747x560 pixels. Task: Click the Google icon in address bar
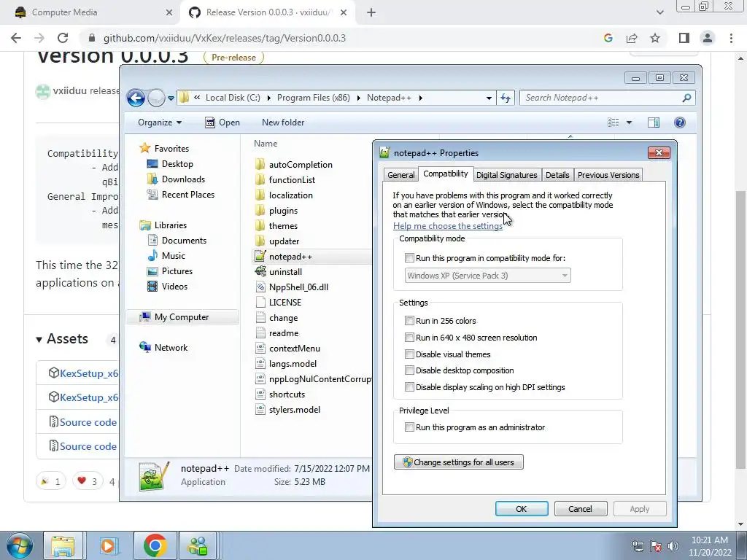[608, 38]
